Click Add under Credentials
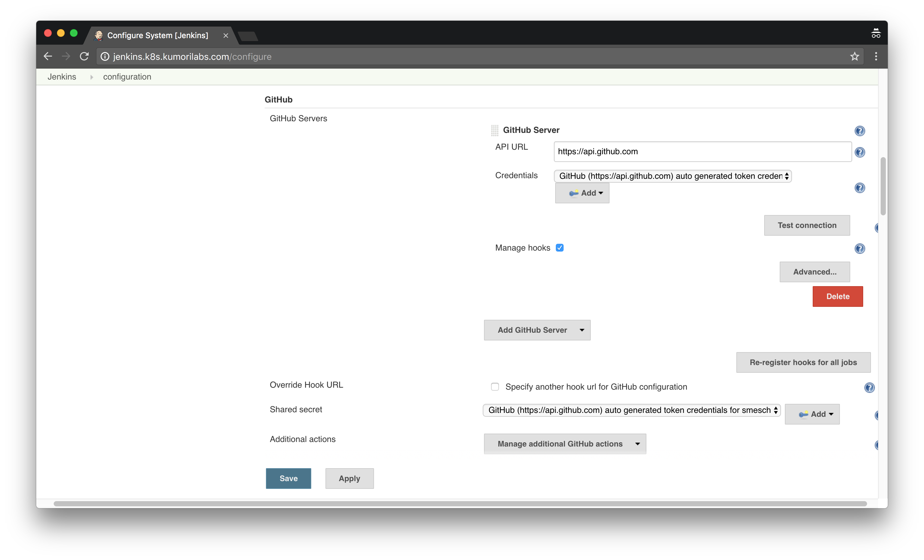The image size is (924, 560). click(582, 193)
